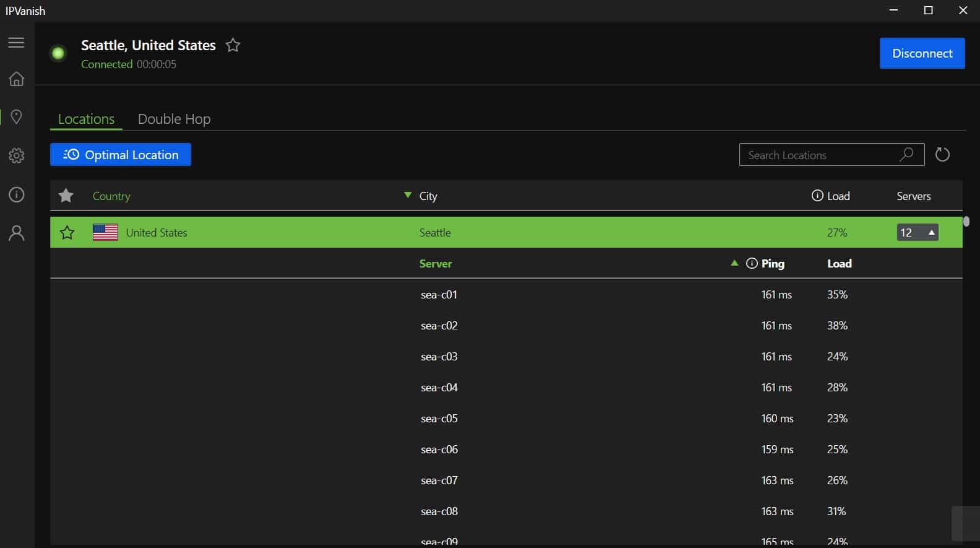Filter by favorites star column header
This screenshot has width=980, height=548.
tap(66, 196)
